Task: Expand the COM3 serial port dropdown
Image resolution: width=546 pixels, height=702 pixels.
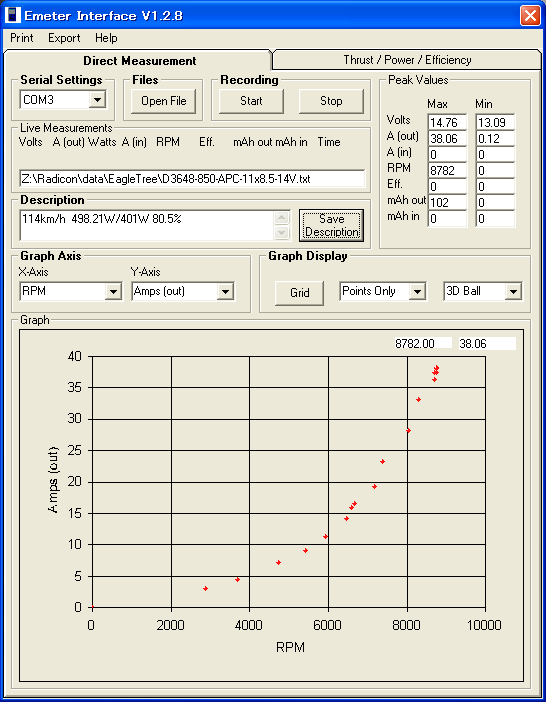Action: click(97, 100)
